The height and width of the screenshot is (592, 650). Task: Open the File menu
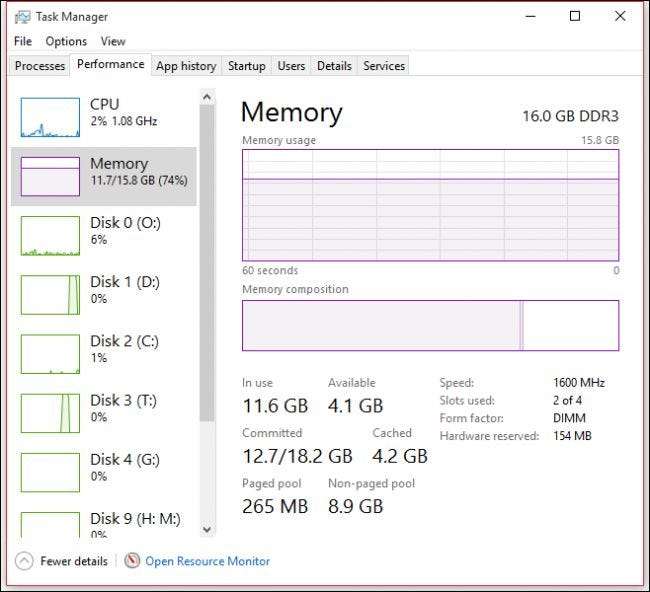click(23, 41)
